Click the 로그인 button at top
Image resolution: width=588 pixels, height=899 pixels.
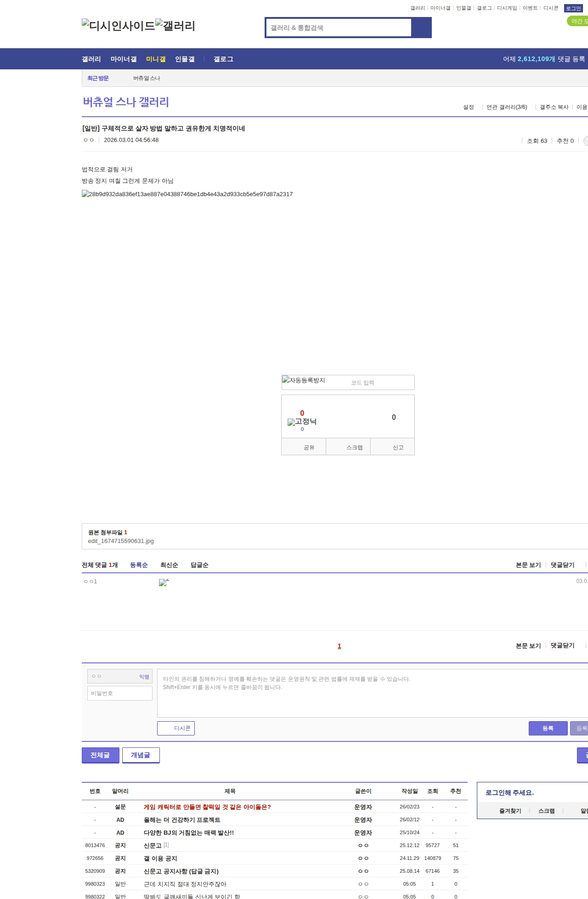[x=573, y=8]
